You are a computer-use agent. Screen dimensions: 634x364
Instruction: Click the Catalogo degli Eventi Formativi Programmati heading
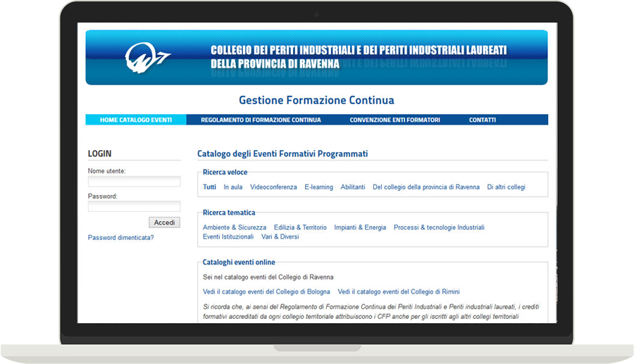[x=282, y=153]
